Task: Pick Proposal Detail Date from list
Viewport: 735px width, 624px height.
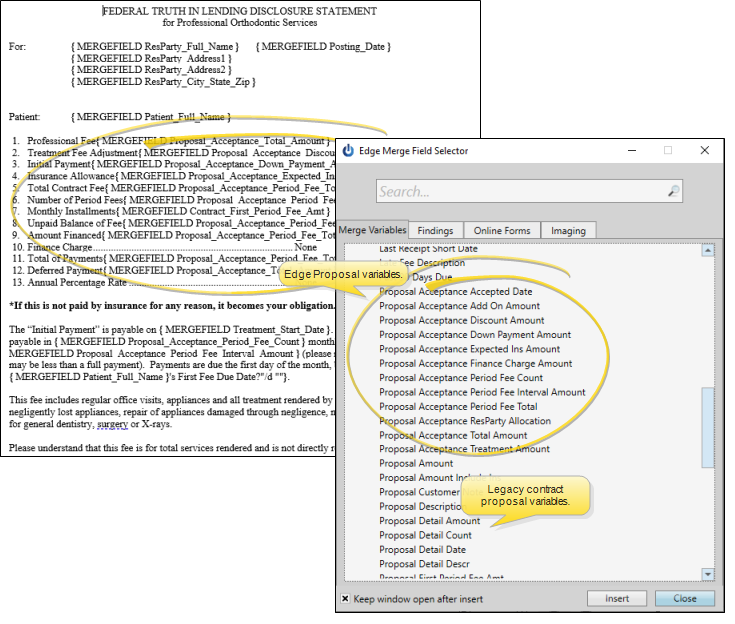Action: click(422, 550)
